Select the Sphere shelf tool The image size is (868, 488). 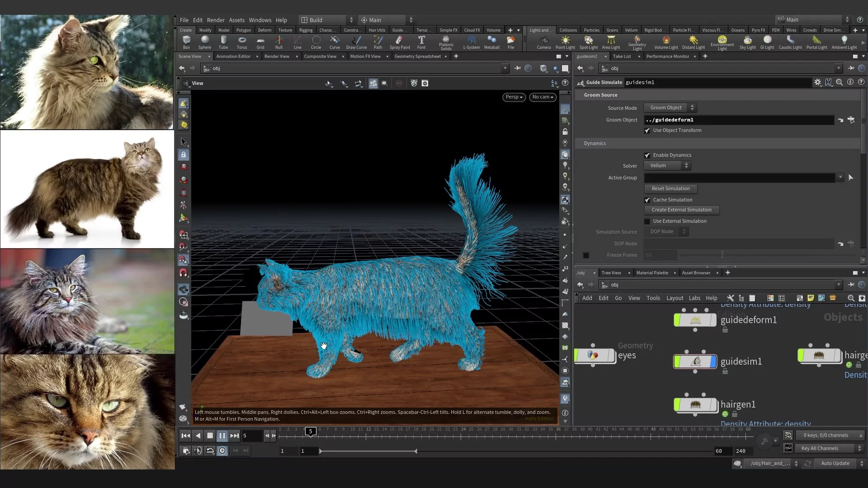click(x=205, y=42)
